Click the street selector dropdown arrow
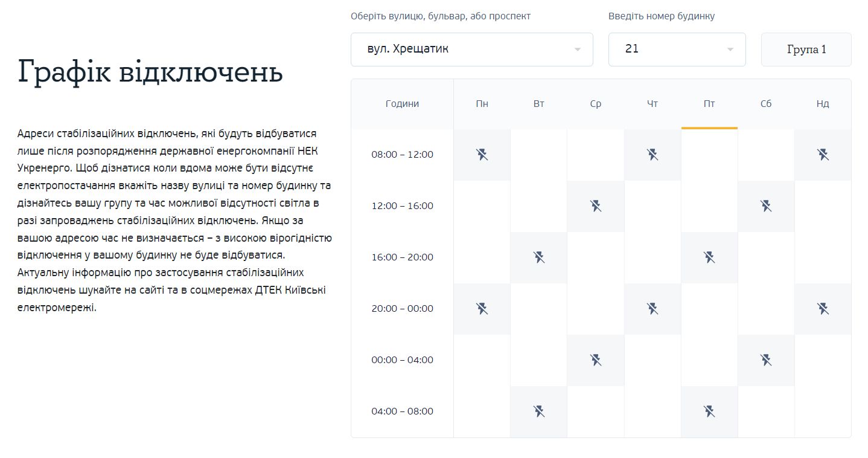 pos(577,50)
